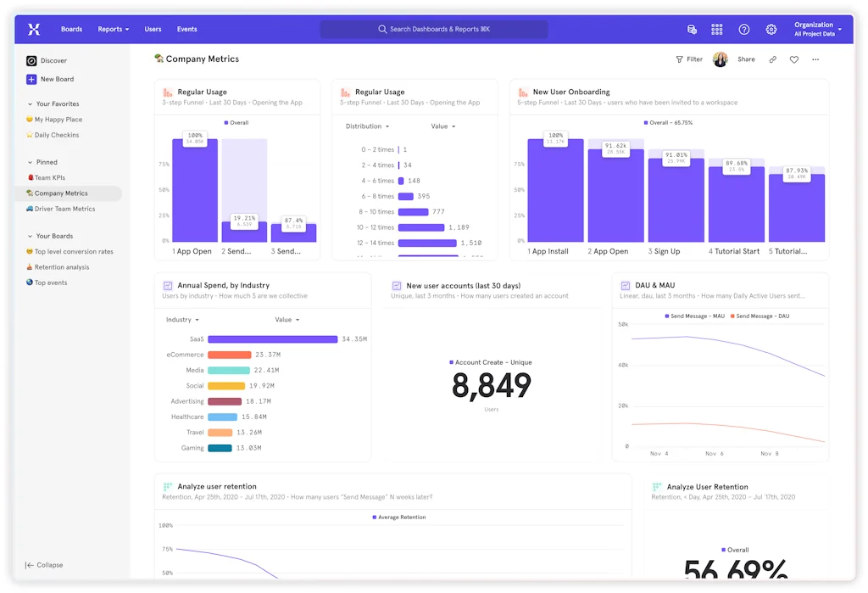The width and height of the screenshot is (868, 593).
Task: Favorite the dashboard with the heart icon
Action: pos(794,59)
